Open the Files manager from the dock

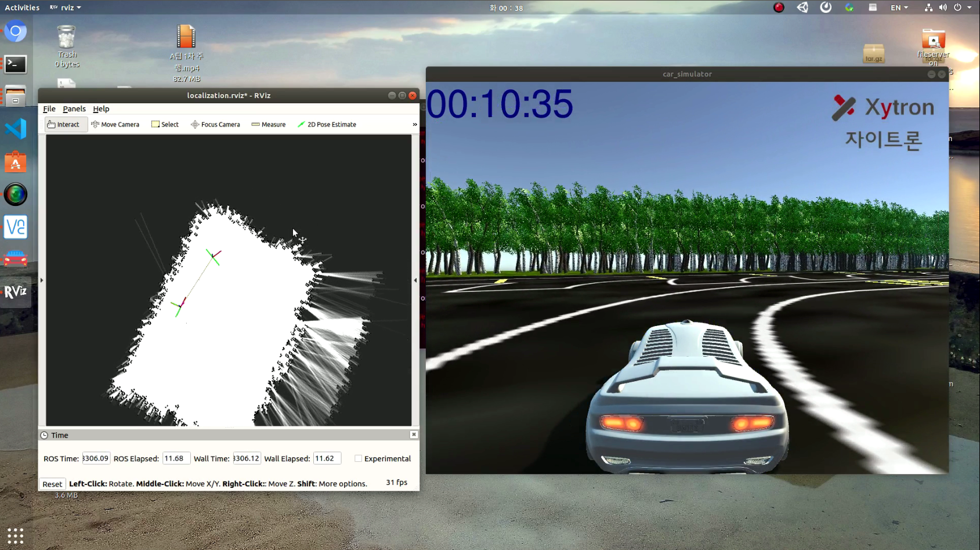[16, 96]
